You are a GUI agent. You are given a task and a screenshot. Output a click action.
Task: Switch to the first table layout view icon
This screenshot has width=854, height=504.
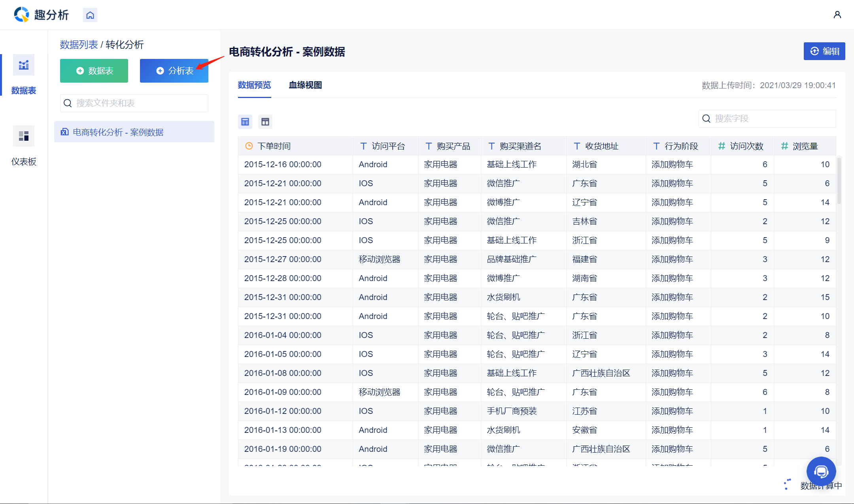245,122
